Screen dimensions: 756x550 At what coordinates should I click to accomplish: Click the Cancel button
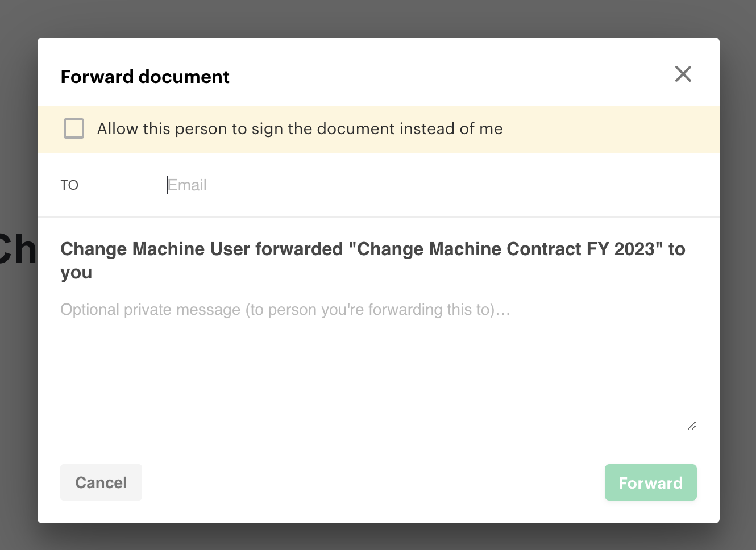point(101,482)
